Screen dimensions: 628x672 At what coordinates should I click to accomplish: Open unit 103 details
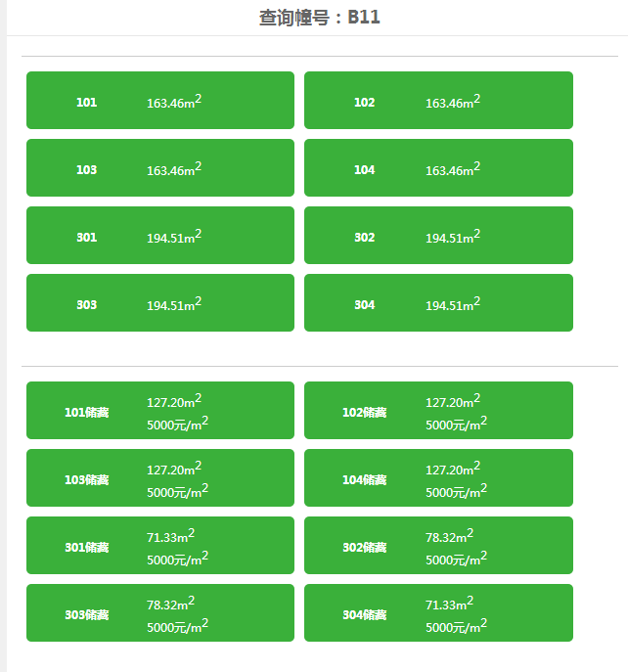[160, 167]
